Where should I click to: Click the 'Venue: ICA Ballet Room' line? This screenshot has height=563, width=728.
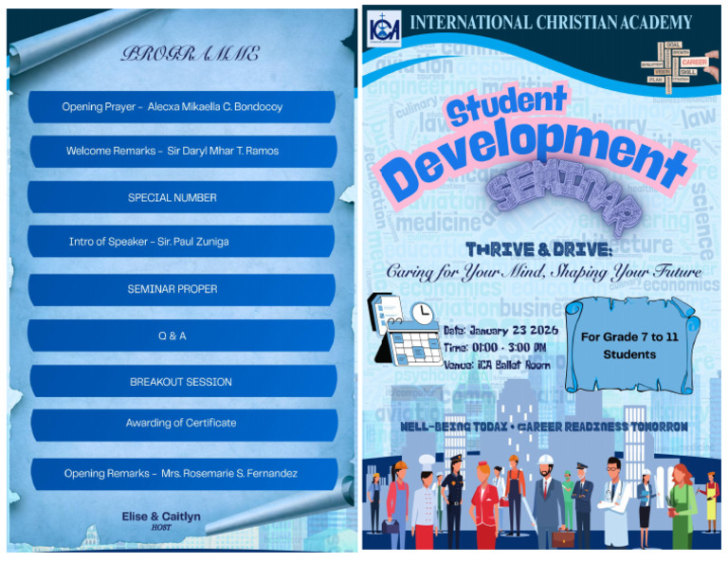pyautogui.click(x=497, y=365)
